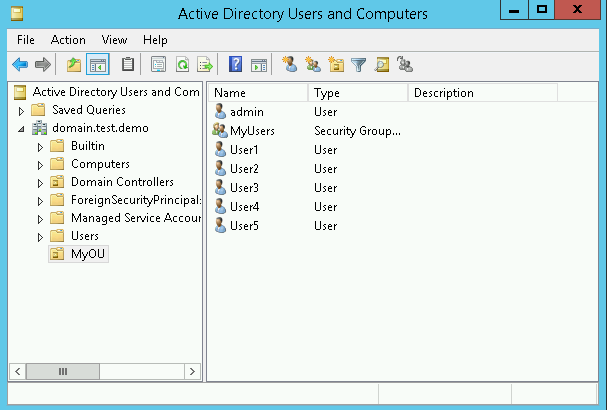Click the Export List toolbar icon
The image size is (607, 410).
205,64
